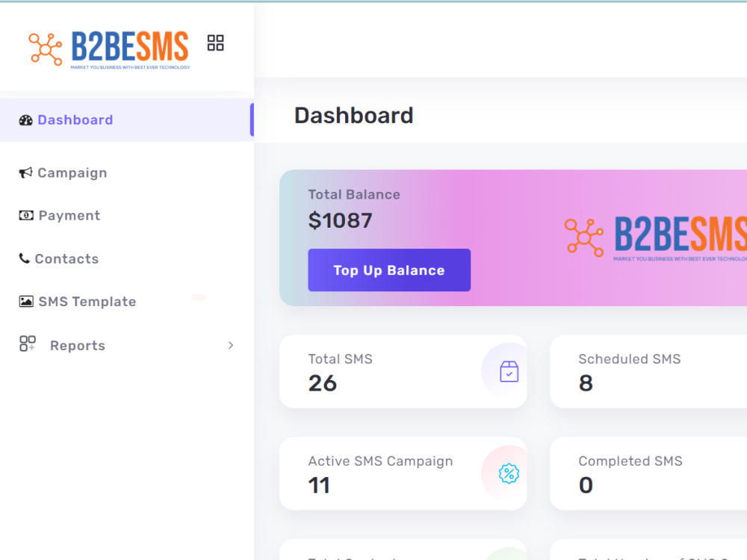The image size is (747, 560).
Task: Click the Payment money icon
Action: [x=26, y=215]
